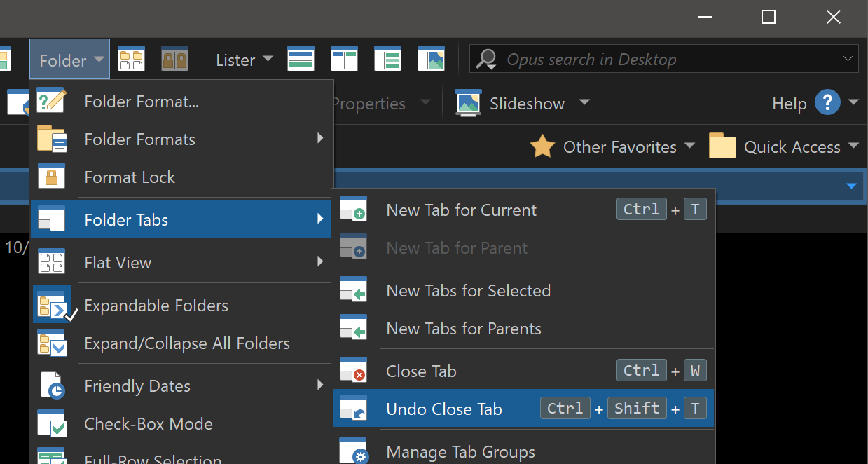Open the Quick Access folder button

(x=775, y=146)
